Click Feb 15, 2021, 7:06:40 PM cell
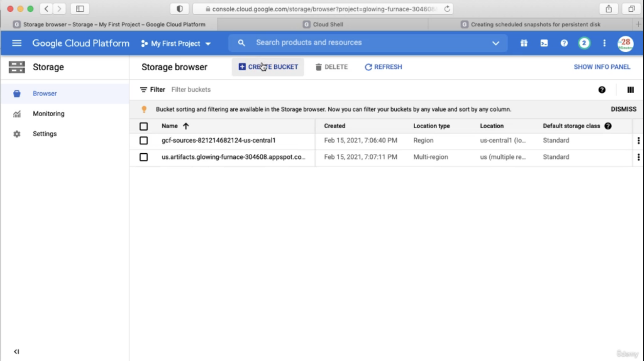Image resolution: width=644 pixels, height=362 pixels. click(361, 140)
